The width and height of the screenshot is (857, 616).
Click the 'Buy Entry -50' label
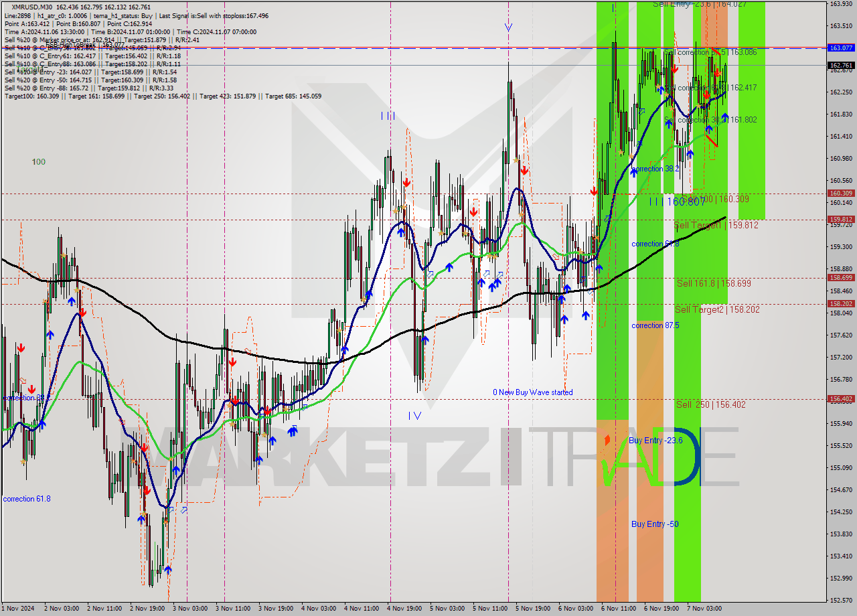click(655, 524)
